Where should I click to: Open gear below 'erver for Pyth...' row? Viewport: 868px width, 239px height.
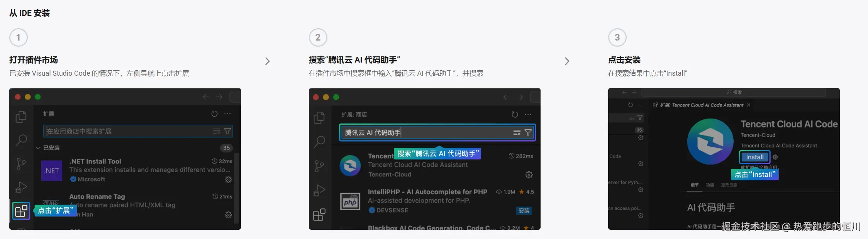(641, 190)
